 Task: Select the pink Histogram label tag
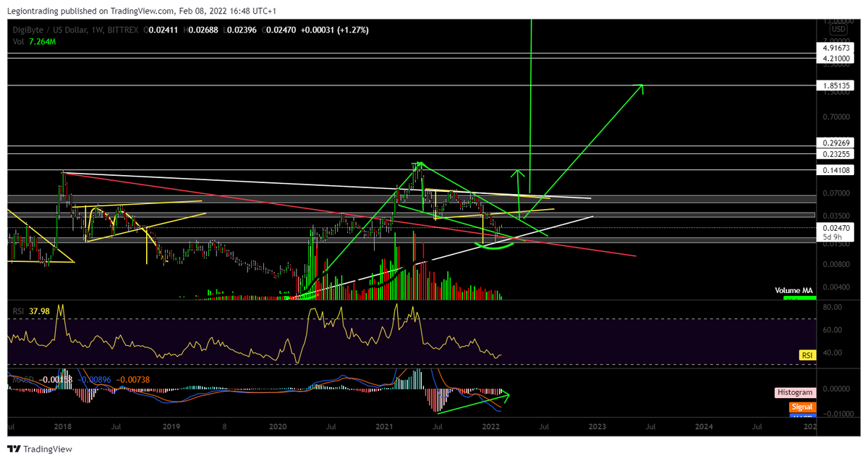coord(795,392)
